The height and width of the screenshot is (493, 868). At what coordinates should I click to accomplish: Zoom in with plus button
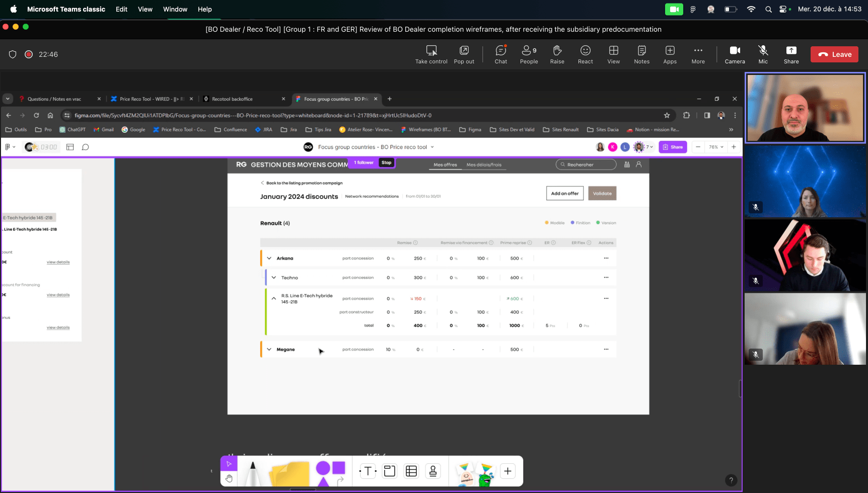point(734,147)
